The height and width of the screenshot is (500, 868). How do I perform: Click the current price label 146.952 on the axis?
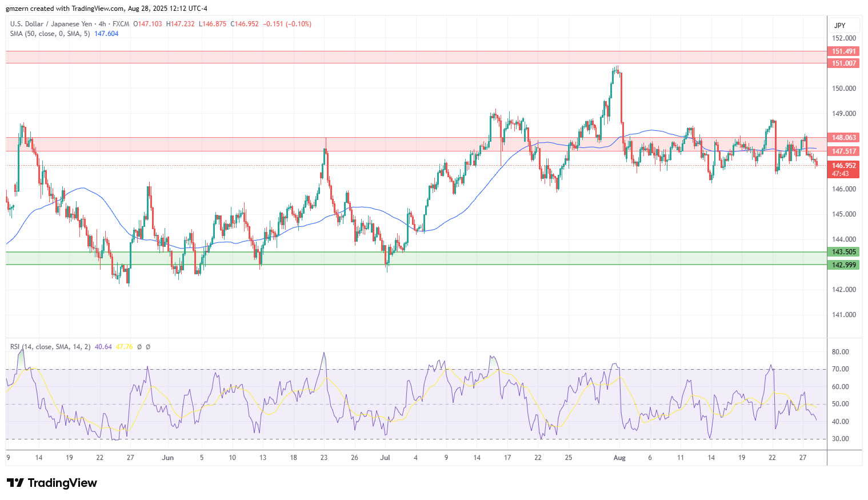(843, 166)
